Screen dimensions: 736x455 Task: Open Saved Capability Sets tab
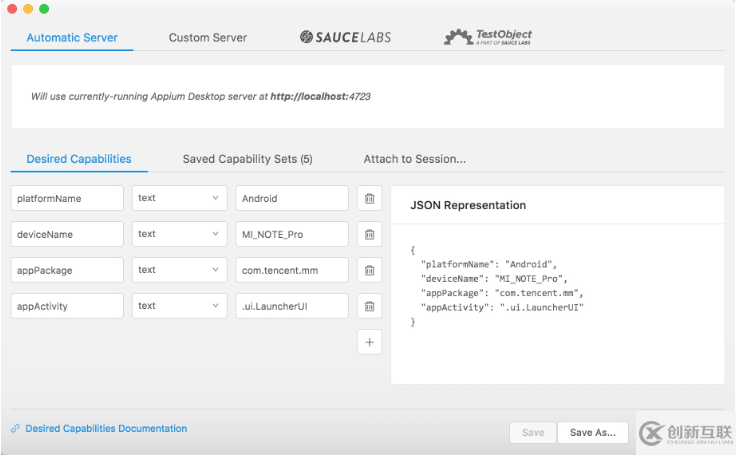247,159
